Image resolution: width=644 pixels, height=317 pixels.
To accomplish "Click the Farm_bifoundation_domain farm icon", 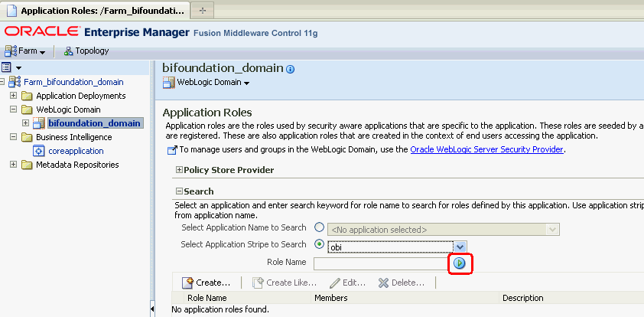I will pyautogui.click(x=15, y=82).
